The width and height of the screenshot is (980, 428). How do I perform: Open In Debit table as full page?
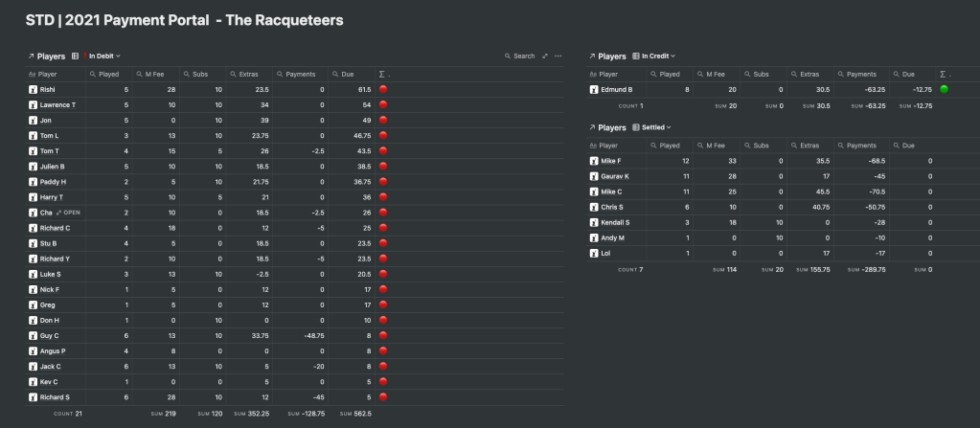click(x=545, y=56)
